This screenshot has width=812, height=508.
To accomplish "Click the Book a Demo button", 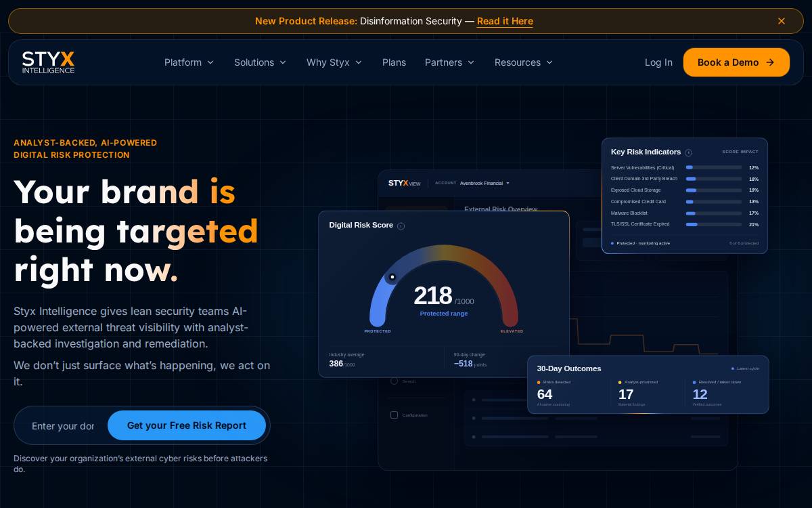I will [x=736, y=62].
